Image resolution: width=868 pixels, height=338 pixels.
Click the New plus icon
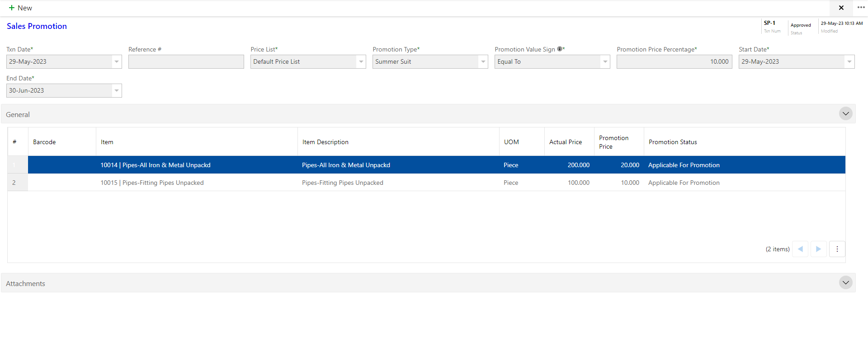click(x=12, y=8)
